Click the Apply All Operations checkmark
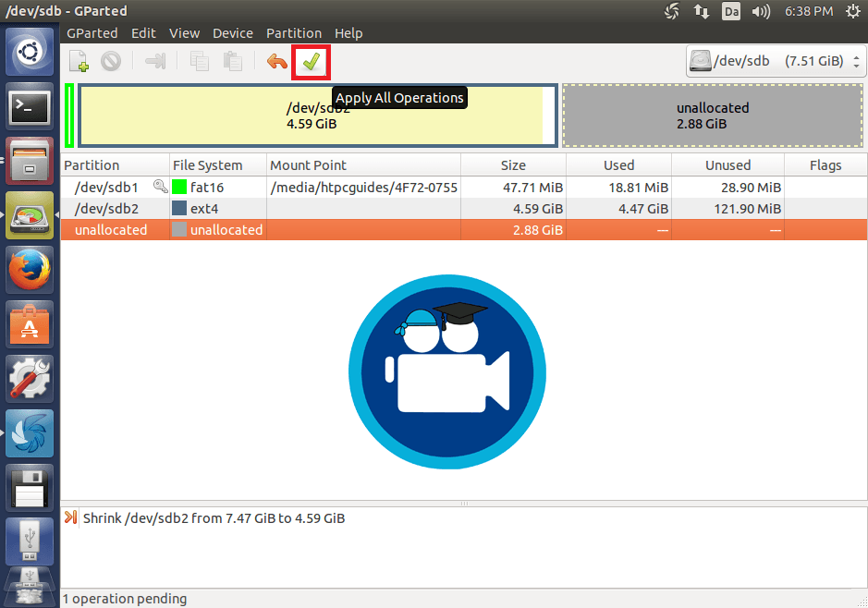This screenshot has width=868, height=608. 311,62
